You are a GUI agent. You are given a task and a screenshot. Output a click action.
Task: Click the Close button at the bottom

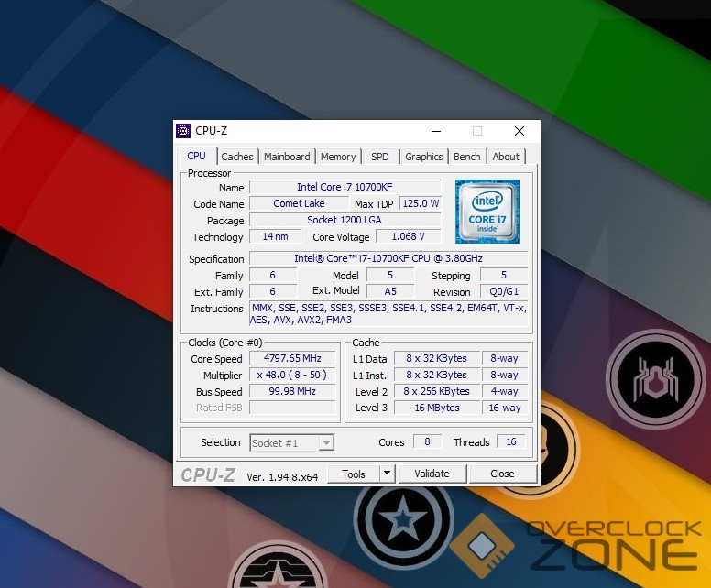[502, 474]
